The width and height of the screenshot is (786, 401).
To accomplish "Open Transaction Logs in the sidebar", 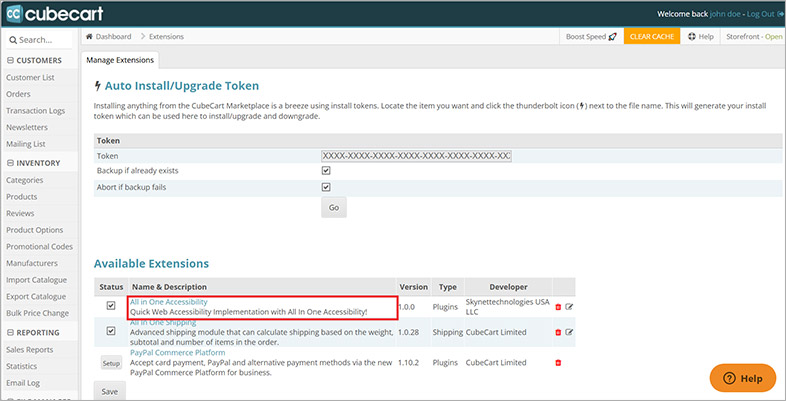I will [37, 111].
